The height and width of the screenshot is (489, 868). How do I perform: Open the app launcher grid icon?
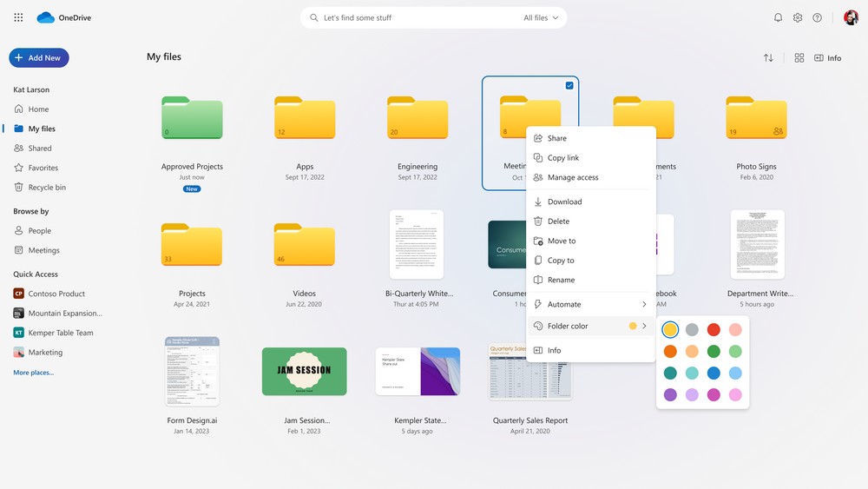point(18,17)
